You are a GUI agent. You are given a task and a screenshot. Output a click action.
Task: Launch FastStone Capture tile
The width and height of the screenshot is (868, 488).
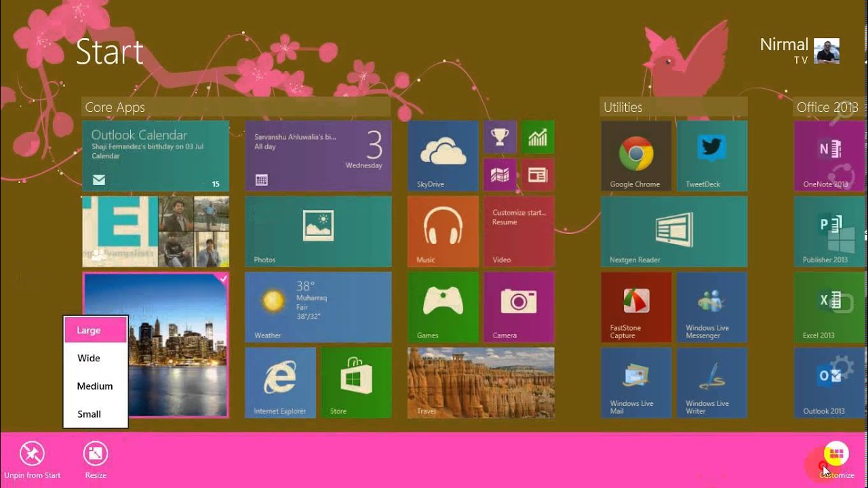click(x=636, y=307)
